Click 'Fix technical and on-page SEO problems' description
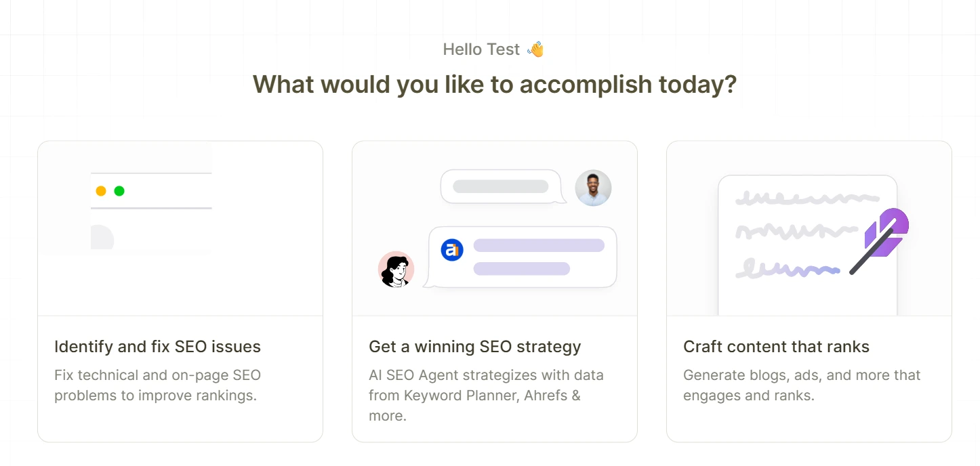 (x=157, y=385)
